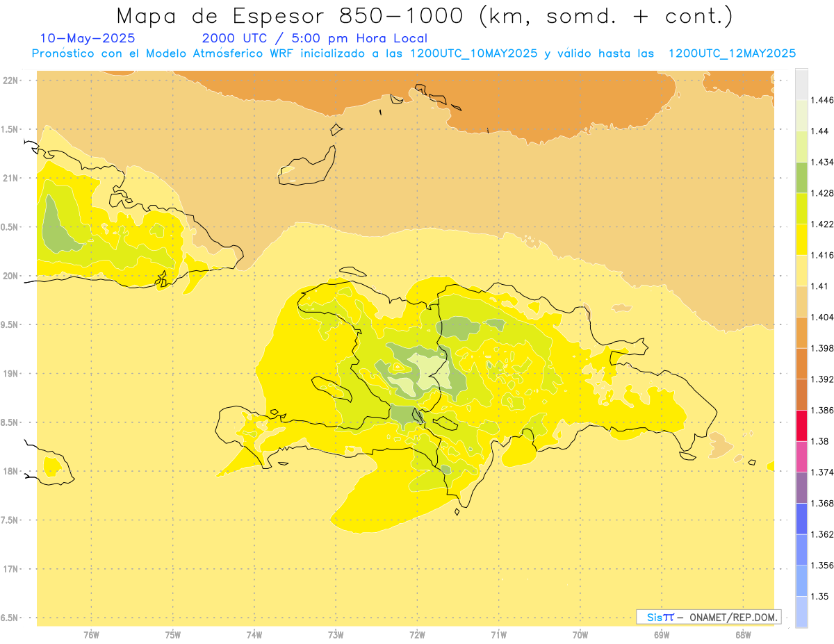
Task: Click the legend value '1.434'
Action: coord(822,162)
